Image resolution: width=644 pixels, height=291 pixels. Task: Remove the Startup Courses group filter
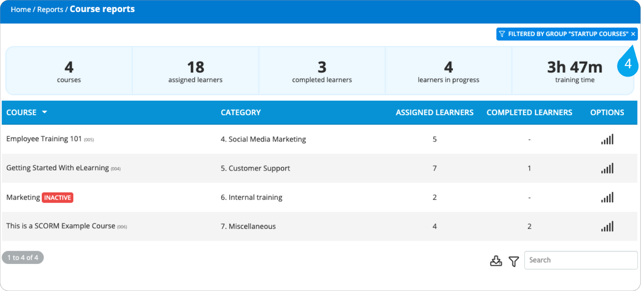click(x=633, y=34)
